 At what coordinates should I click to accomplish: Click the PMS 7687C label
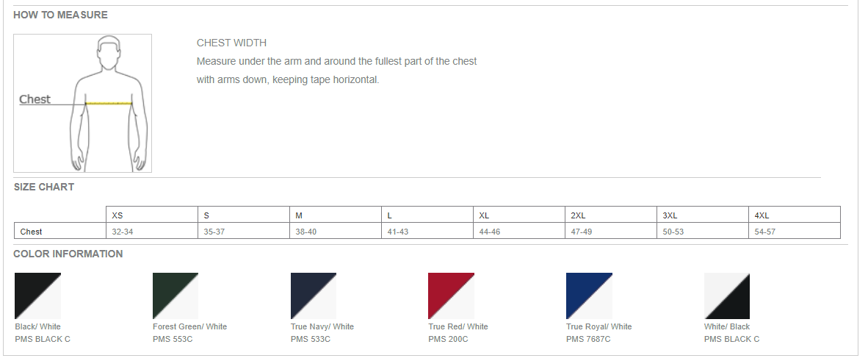click(588, 339)
